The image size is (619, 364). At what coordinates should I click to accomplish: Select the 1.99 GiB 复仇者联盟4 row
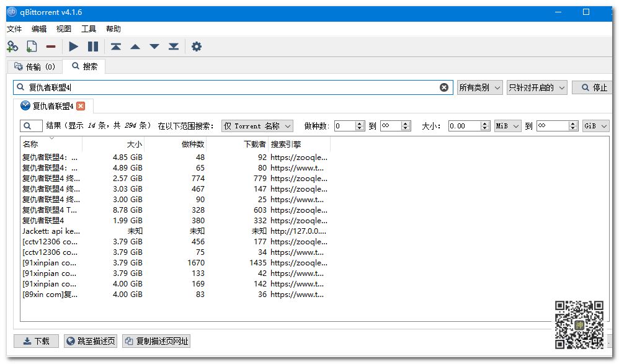point(176,221)
